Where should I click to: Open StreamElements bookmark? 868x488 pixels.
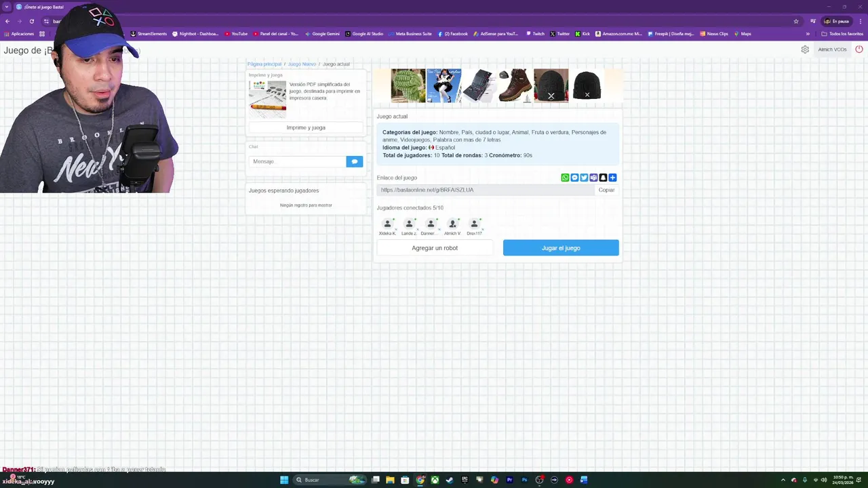pyautogui.click(x=149, y=34)
